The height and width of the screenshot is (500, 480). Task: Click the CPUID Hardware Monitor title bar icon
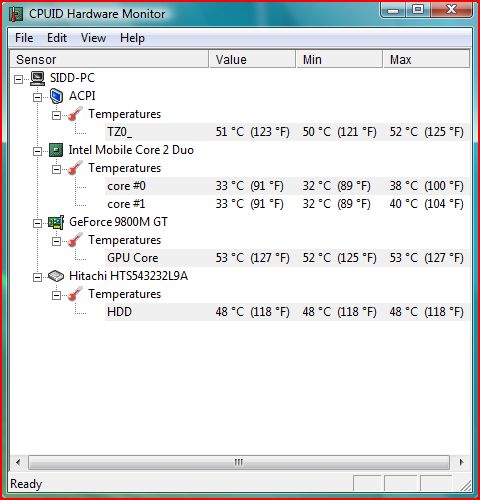[x=16, y=14]
